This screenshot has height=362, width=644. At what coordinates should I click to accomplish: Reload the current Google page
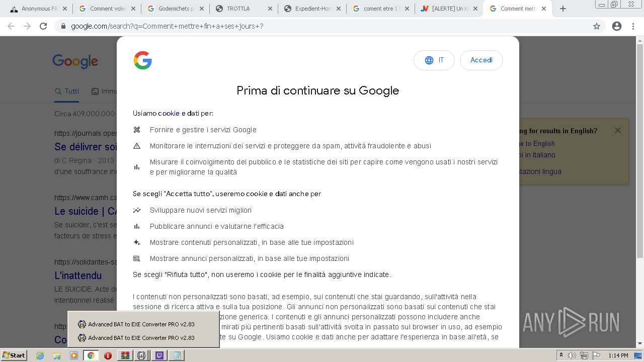43,26
